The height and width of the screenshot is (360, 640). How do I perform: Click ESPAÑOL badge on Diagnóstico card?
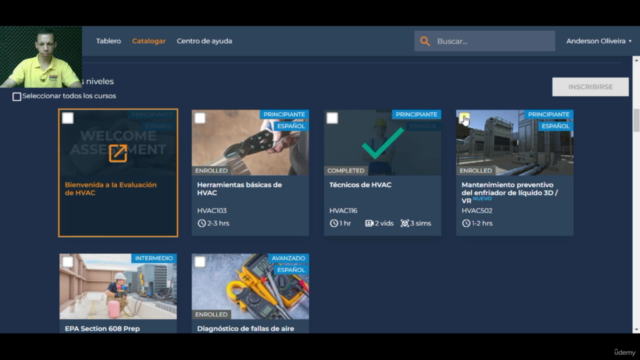(x=291, y=270)
